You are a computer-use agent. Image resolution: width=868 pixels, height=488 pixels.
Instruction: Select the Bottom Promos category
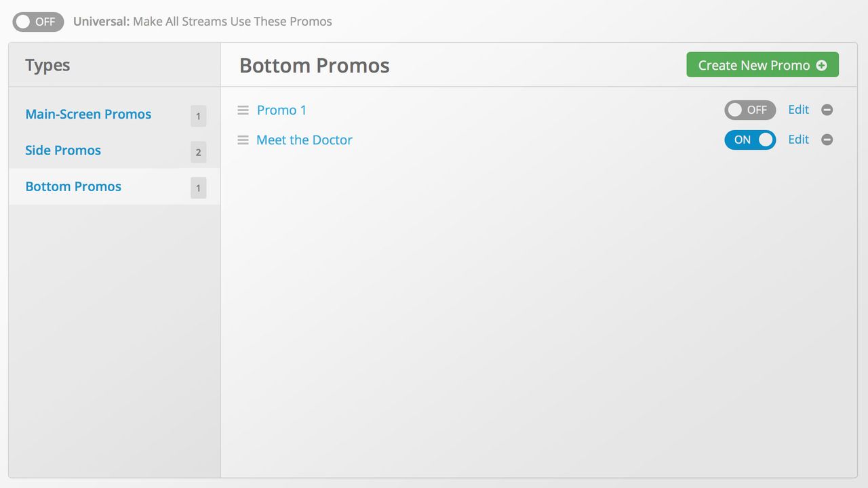tap(73, 186)
